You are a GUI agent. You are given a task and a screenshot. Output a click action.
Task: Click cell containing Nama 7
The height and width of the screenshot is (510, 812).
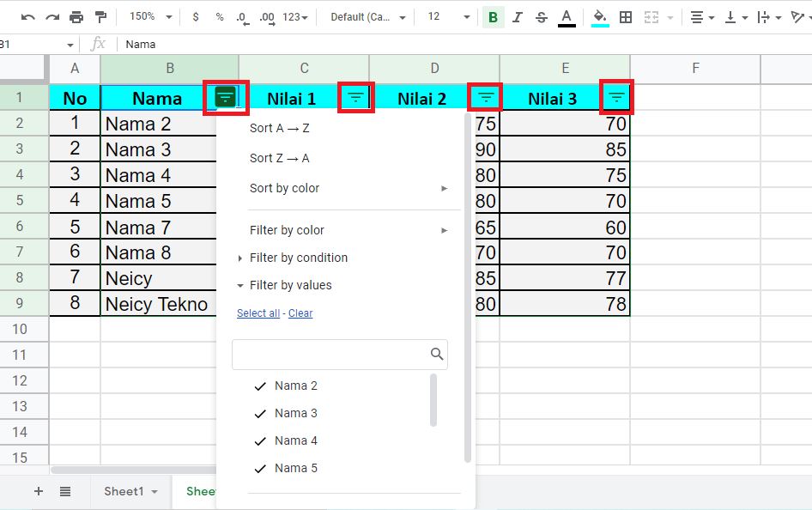point(158,228)
